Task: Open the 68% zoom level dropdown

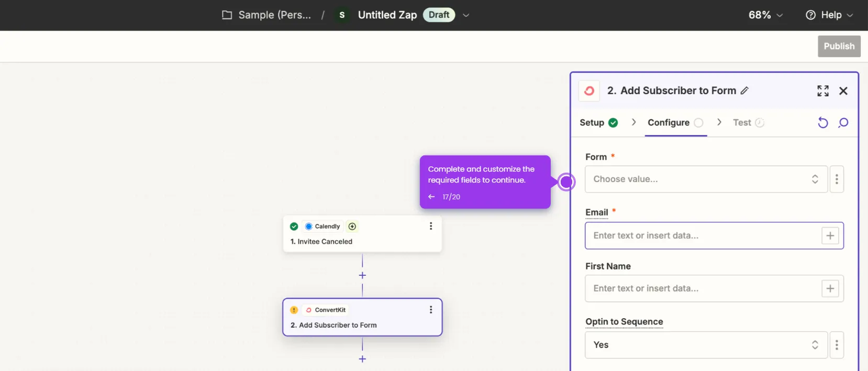Action: pyautogui.click(x=765, y=15)
